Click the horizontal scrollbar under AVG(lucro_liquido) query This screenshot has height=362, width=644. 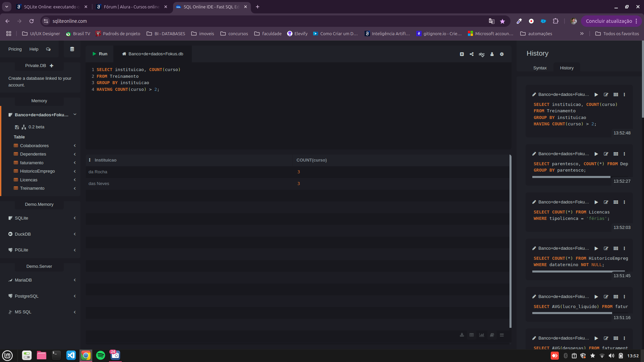572,313
